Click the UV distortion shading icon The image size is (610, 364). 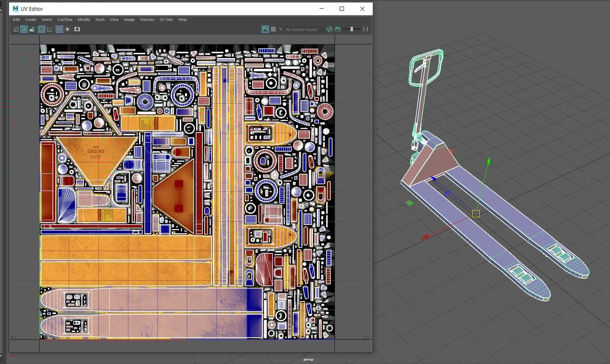[x=32, y=29]
